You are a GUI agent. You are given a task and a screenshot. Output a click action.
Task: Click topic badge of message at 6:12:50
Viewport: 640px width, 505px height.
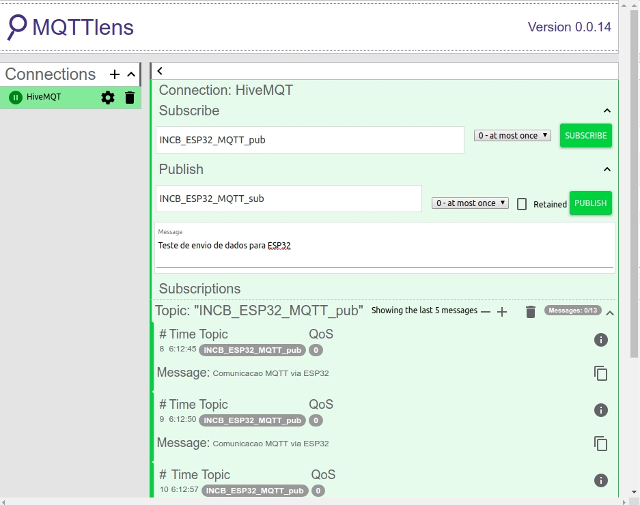(252, 420)
